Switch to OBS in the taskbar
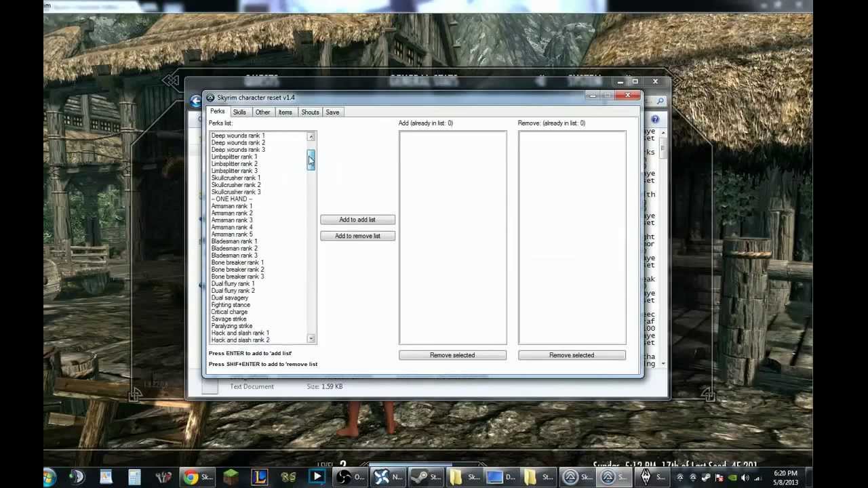The image size is (868, 488). tap(352, 477)
